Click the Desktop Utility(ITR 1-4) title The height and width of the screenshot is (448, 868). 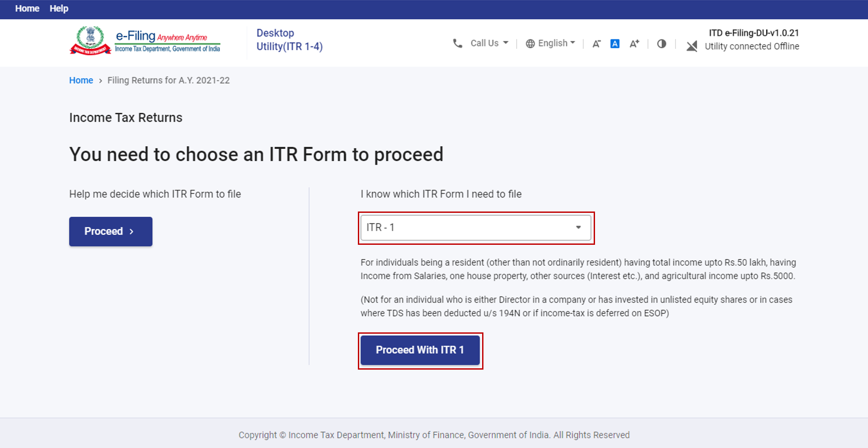pos(289,40)
